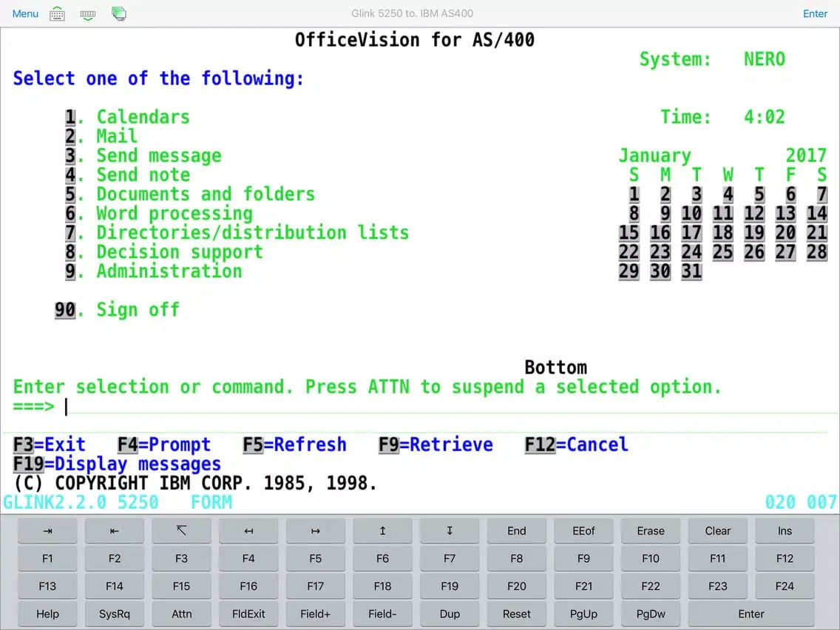Select January 17 in the calendar
The width and height of the screenshot is (840, 630).
(691, 232)
